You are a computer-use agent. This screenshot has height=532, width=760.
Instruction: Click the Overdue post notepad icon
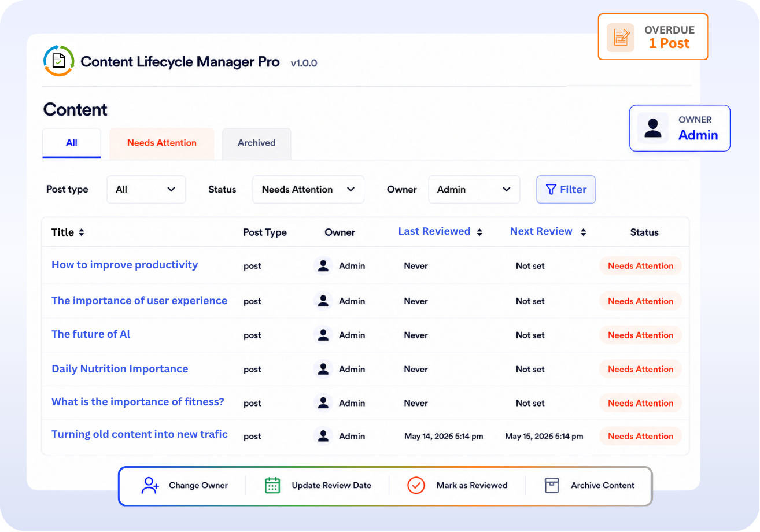pos(621,38)
